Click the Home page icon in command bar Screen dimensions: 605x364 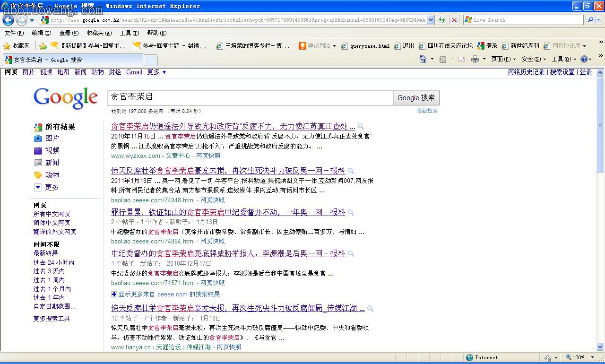click(x=423, y=59)
